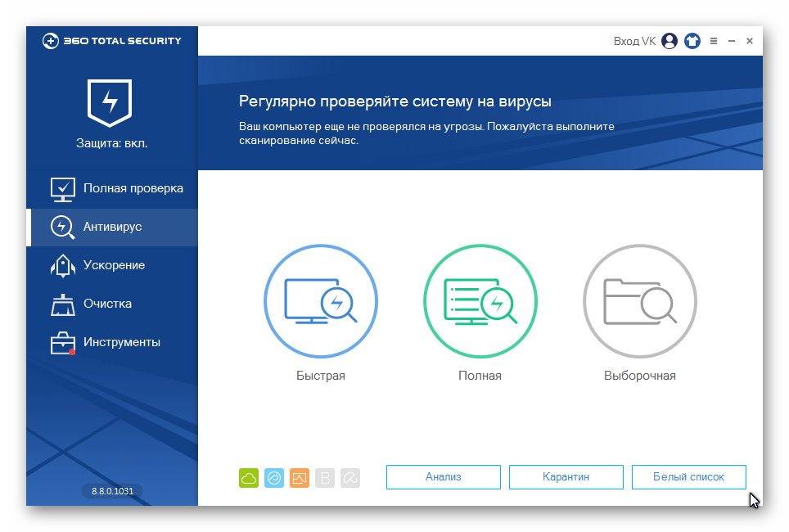Open the Полная проверка section

coord(112,189)
